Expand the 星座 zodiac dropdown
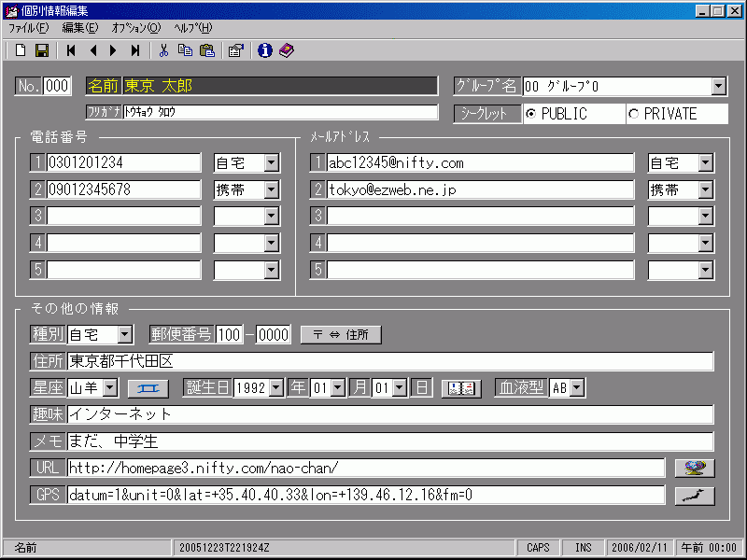This screenshot has height=560, width=747. (110, 388)
